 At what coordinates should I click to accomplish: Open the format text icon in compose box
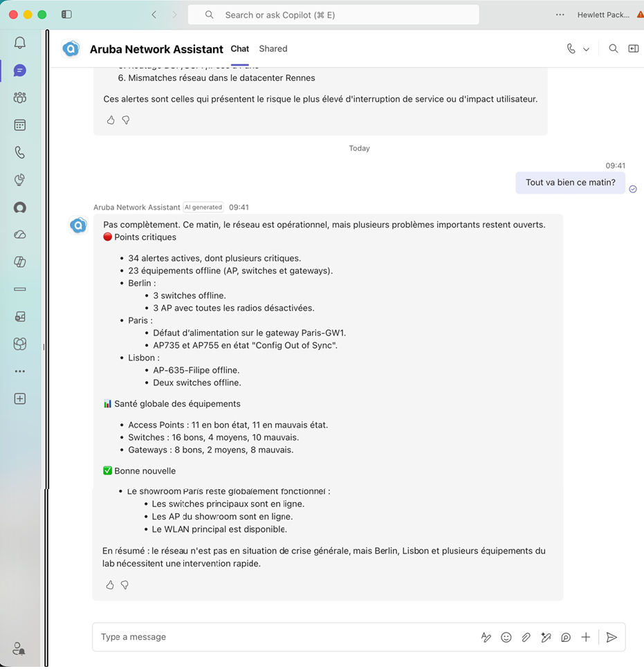point(486,637)
